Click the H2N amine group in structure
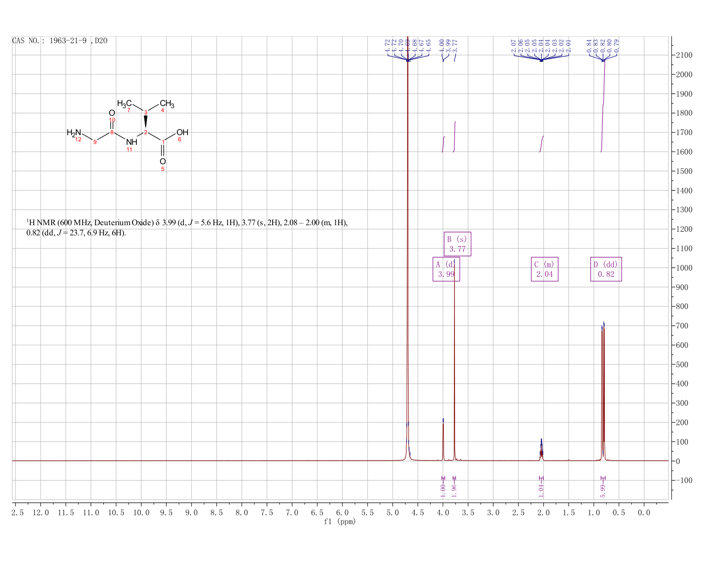This screenshot has height=563, width=728. pyautogui.click(x=74, y=132)
